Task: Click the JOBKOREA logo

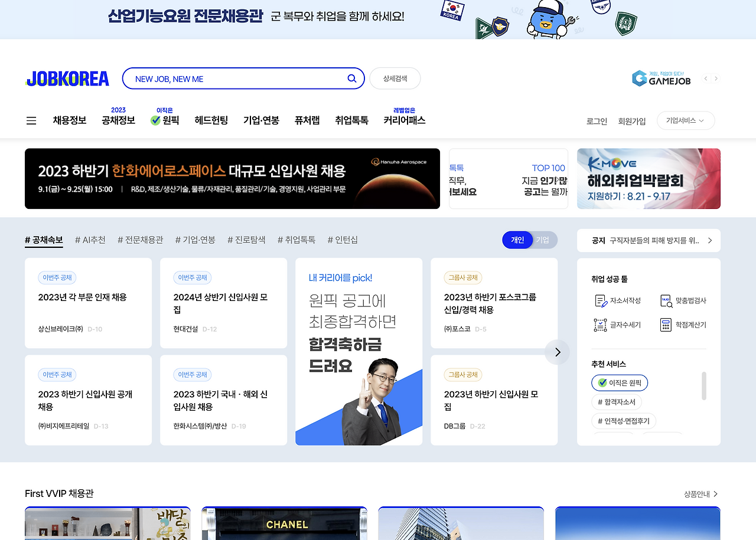Action: pyautogui.click(x=67, y=78)
